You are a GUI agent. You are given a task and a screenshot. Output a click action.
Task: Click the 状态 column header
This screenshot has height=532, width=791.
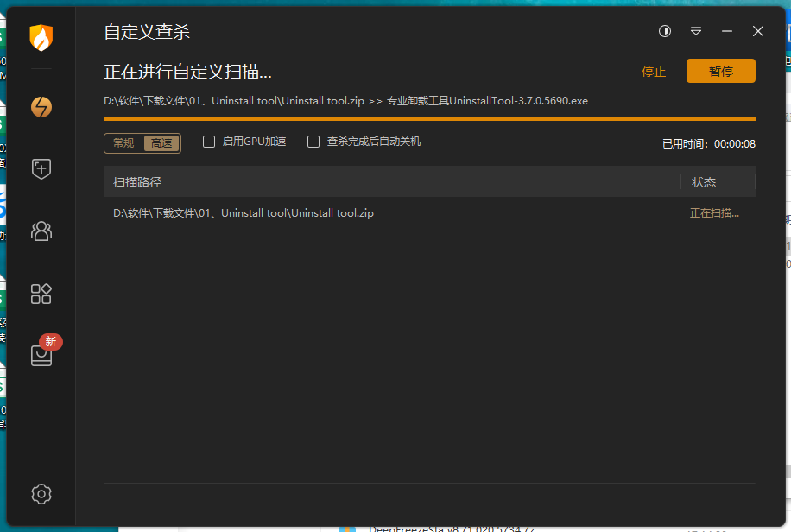point(704,182)
